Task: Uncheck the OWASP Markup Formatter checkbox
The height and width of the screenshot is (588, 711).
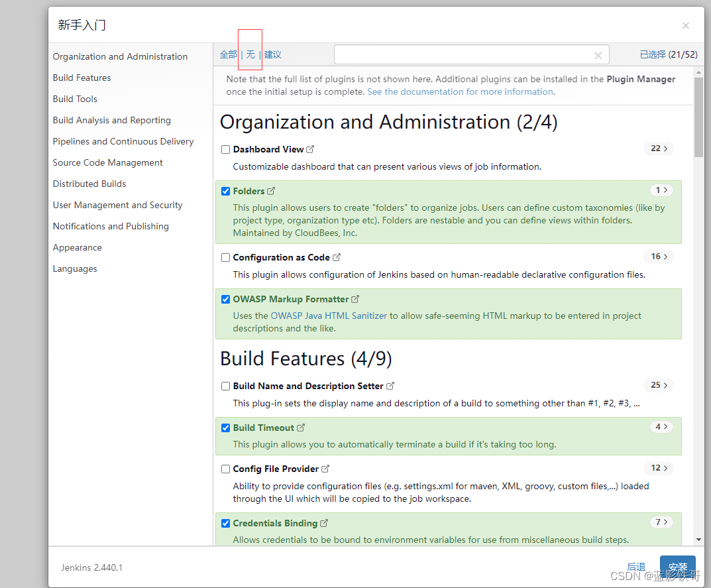Action: pyautogui.click(x=225, y=300)
